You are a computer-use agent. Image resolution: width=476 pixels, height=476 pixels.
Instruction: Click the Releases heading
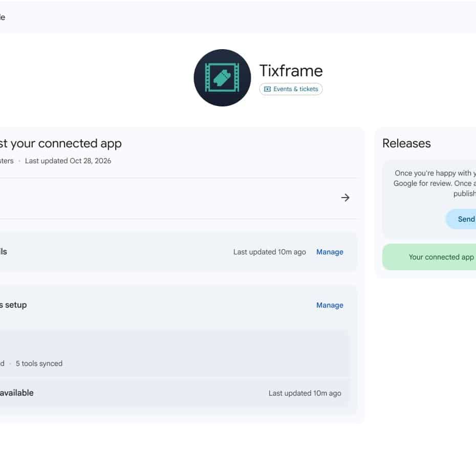click(x=406, y=143)
